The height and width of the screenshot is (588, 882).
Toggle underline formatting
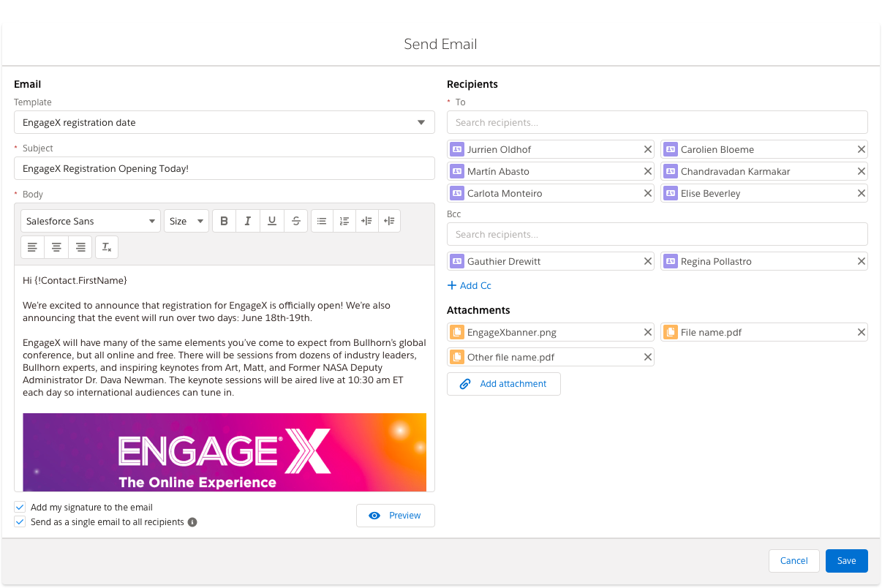coord(272,221)
